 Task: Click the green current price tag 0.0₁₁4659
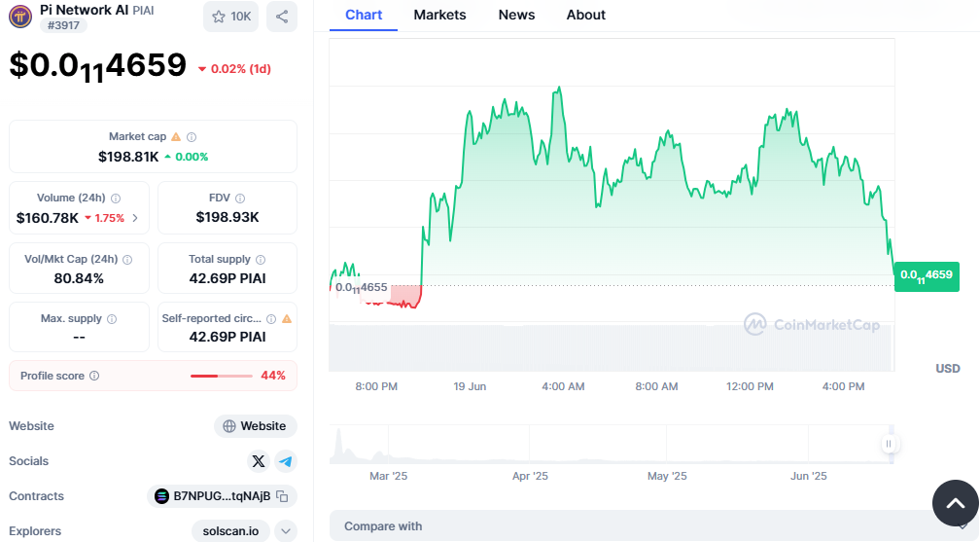pos(927,276)
